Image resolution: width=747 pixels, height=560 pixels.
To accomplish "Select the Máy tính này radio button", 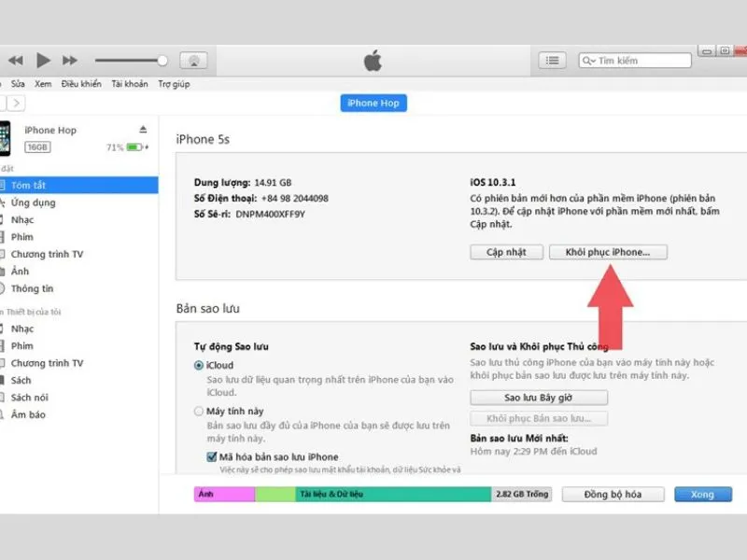I will [x=199, y=411].
